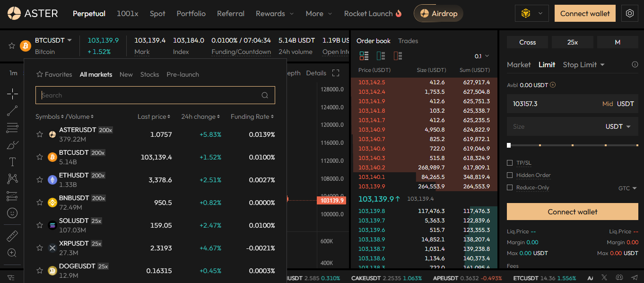This screenshot has height=283, width=644.
Task: Open the Rewards menu dropdown
Action: [274, 14]
